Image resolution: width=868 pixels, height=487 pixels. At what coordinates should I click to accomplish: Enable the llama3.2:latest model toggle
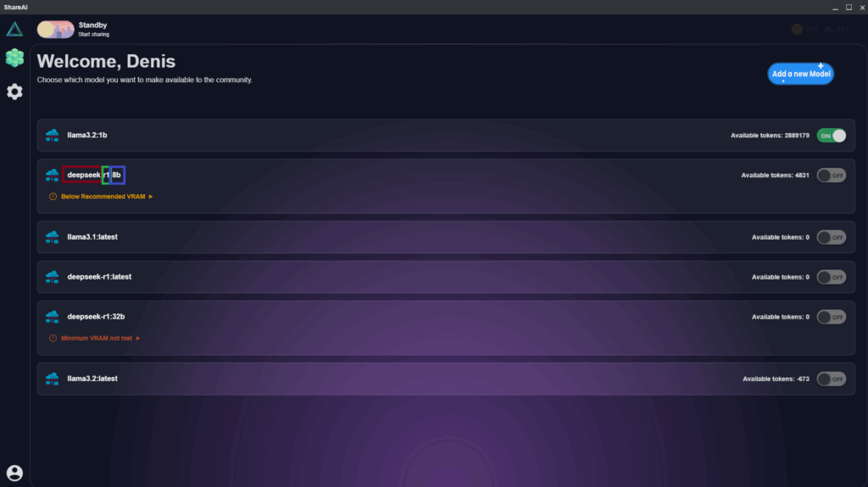(x=831, y=379)
